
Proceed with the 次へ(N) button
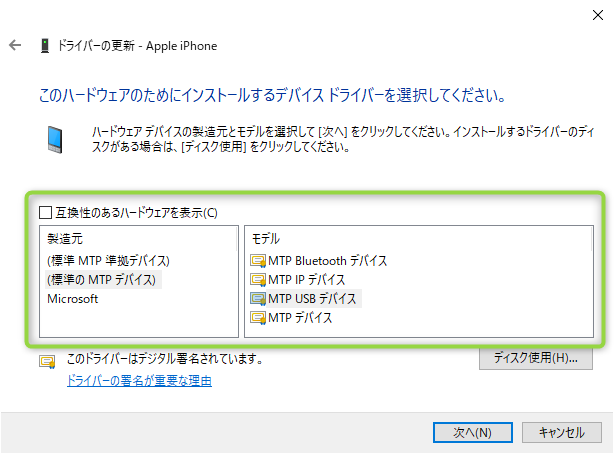(472, 432)
